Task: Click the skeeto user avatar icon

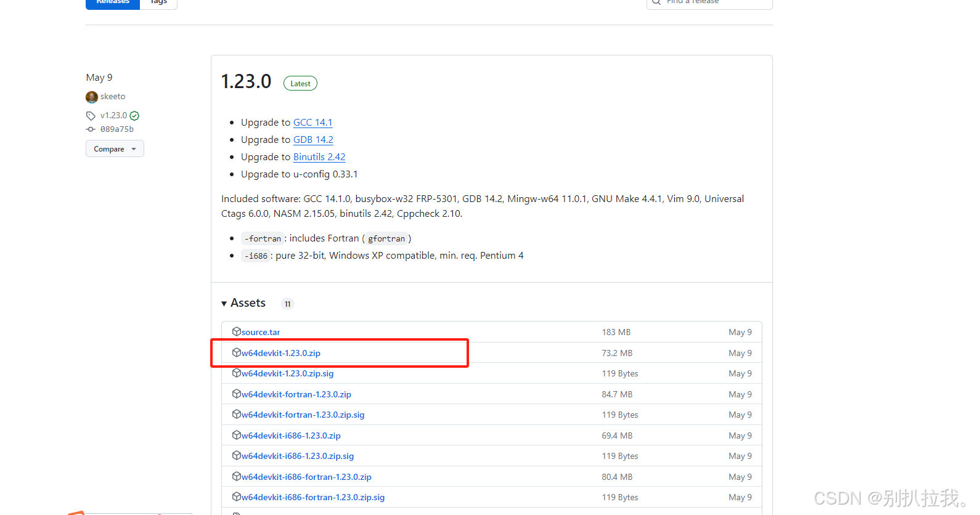Action: click(x=92, y=97)
